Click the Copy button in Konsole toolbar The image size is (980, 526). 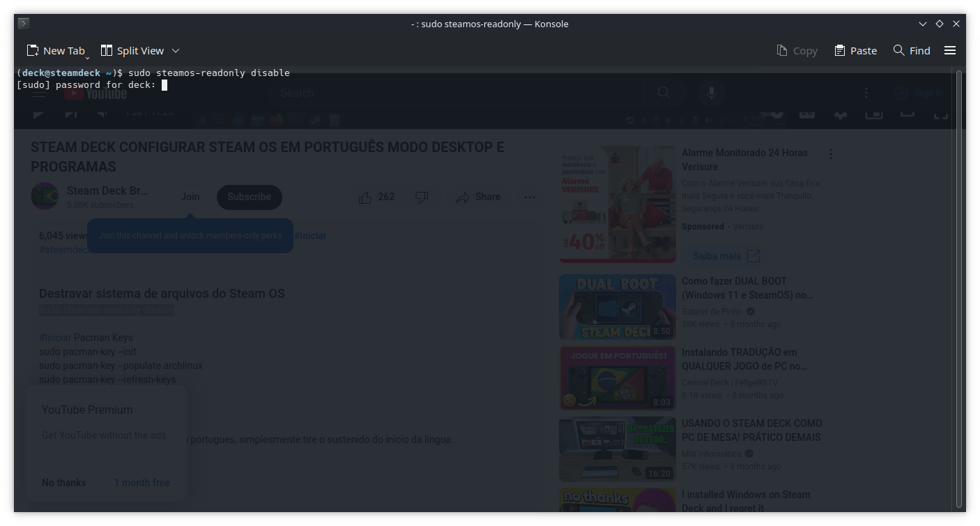(797, 50)
